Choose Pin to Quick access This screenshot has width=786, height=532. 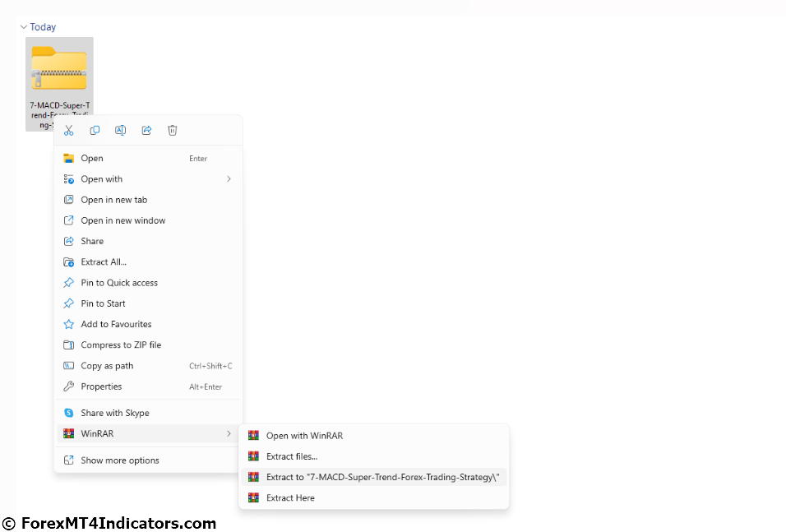click(119, 282)
